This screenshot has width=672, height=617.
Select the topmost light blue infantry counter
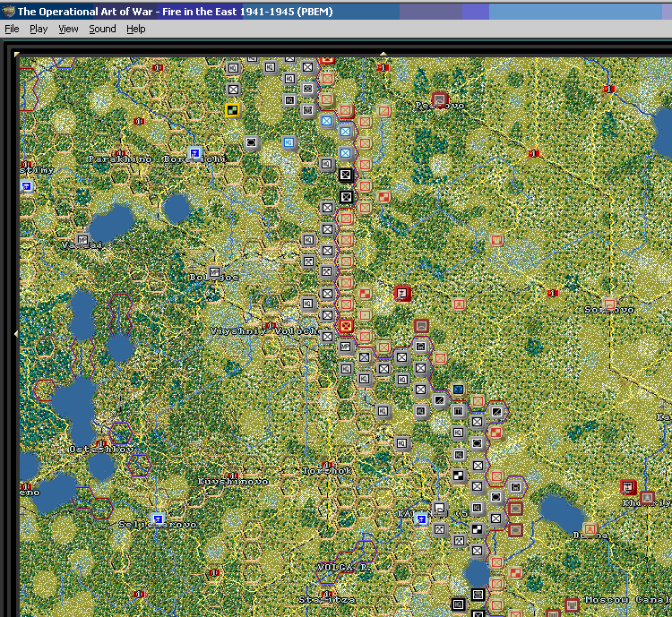tap(326, 121)
